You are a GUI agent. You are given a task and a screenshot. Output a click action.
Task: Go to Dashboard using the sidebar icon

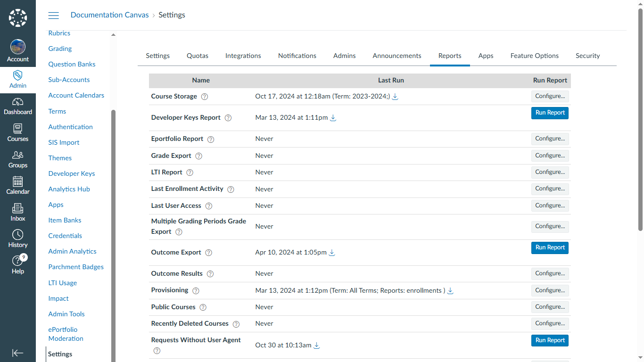[18, 106]
